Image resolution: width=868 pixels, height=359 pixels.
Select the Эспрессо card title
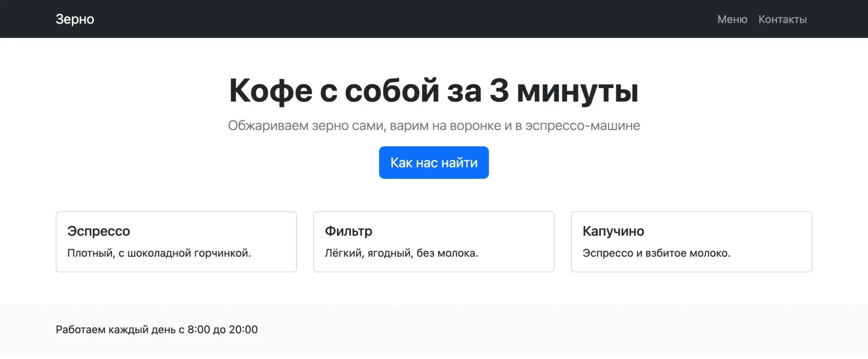pos(99,231)
